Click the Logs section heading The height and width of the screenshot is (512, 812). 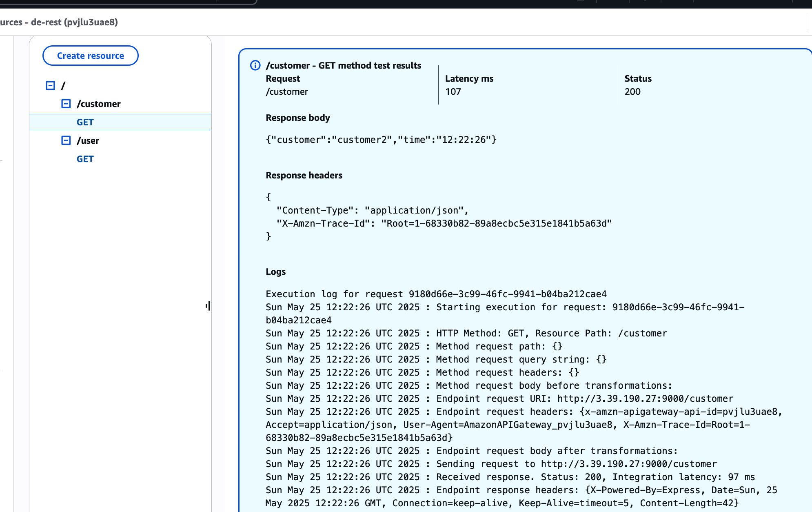click(275, 272)
